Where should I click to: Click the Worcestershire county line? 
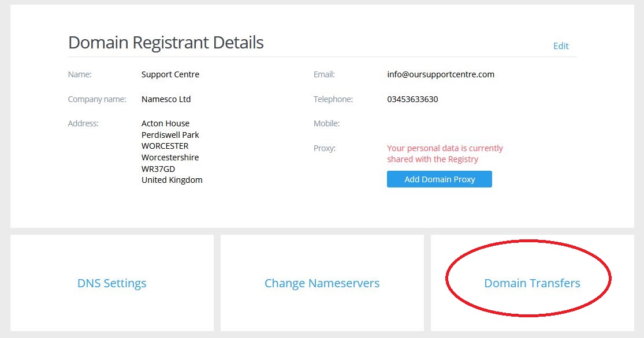170,157
